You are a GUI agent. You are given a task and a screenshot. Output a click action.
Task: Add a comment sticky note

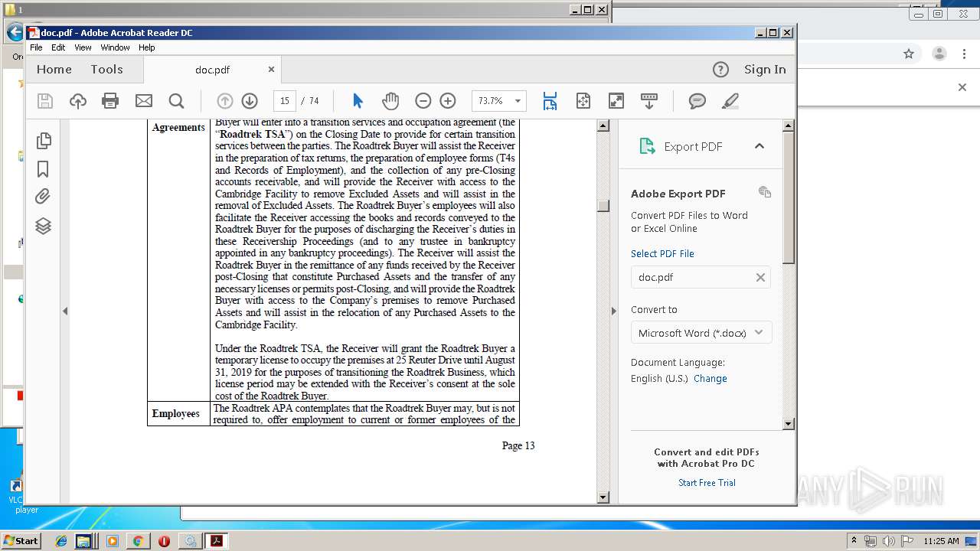coord(697,101)
